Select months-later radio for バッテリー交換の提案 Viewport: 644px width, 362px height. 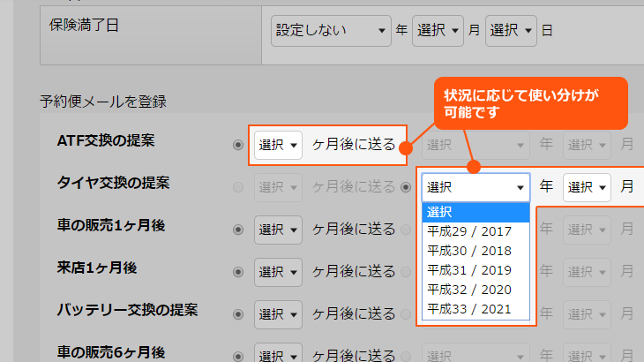238,314
